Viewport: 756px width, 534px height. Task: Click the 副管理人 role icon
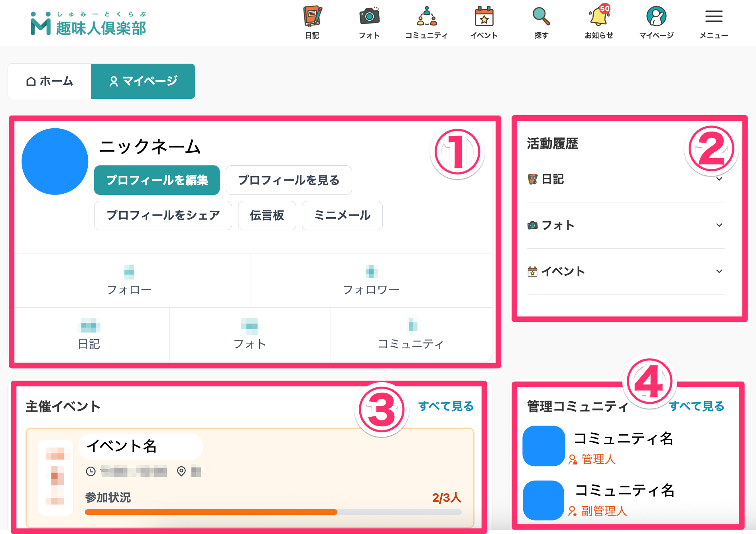click(573, 511)
